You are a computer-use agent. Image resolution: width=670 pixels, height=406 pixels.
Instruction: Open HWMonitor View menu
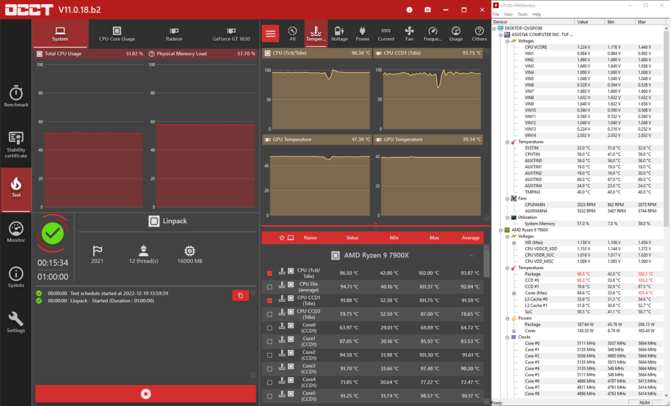508,14
